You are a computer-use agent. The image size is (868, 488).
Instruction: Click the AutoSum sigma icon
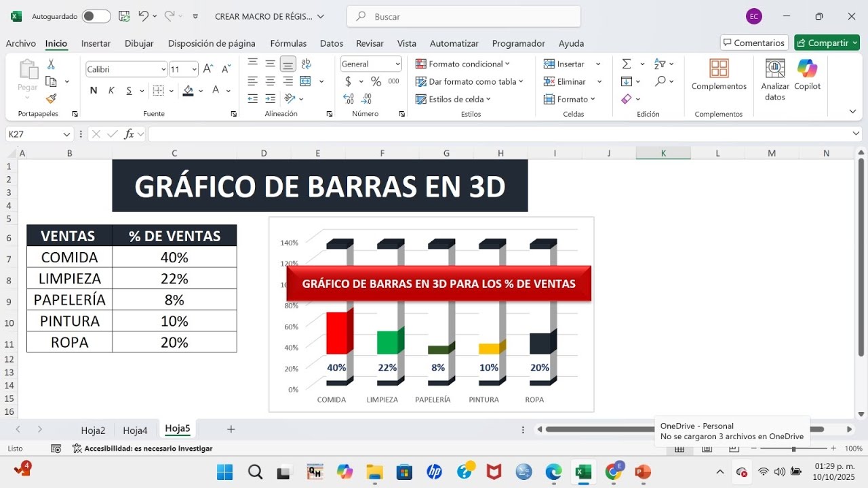point(627,64)
